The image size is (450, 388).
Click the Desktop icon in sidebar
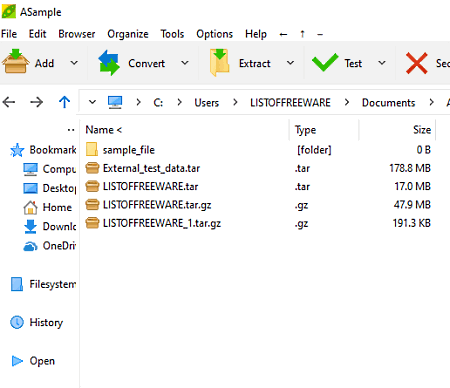click(x=30, y=188)
